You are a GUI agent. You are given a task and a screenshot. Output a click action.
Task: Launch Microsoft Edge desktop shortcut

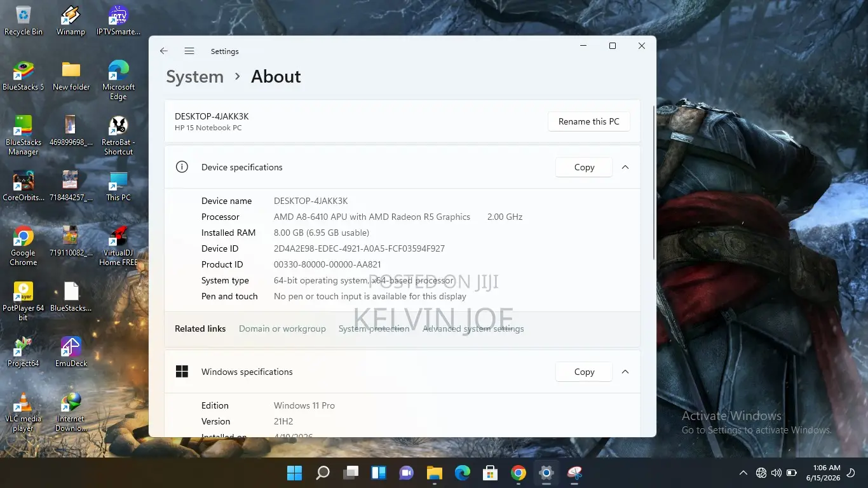pos(118,81)
